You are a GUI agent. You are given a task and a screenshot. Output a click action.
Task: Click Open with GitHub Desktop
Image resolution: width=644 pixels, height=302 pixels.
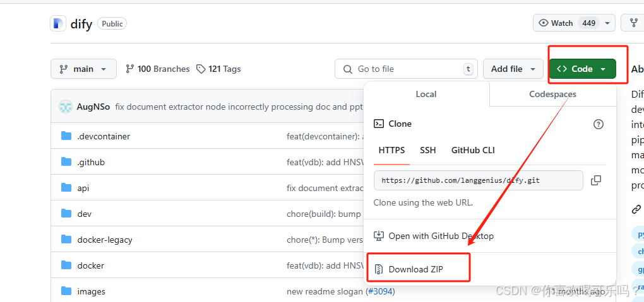[433, 236]
